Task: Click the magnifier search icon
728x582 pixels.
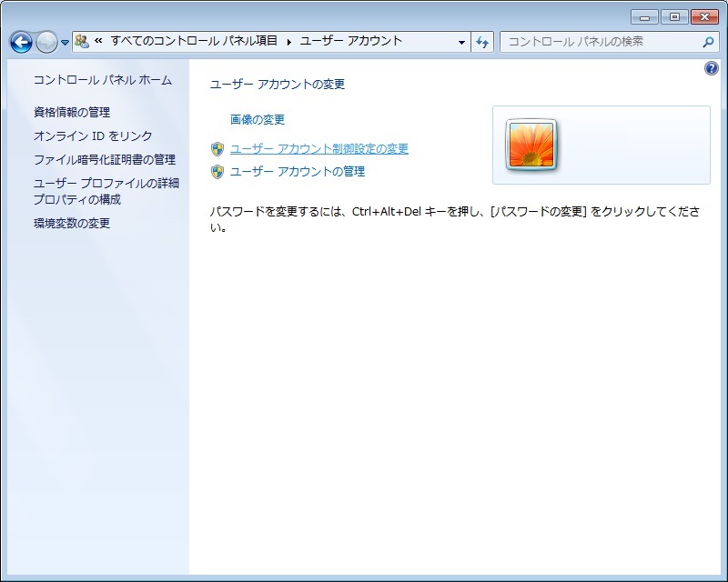Action: pos(708,42)
